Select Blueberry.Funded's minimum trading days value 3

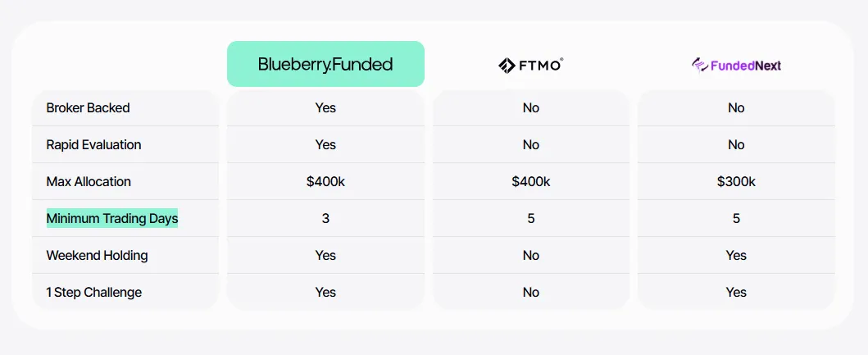pyautogui.click(x=325, y=218)
